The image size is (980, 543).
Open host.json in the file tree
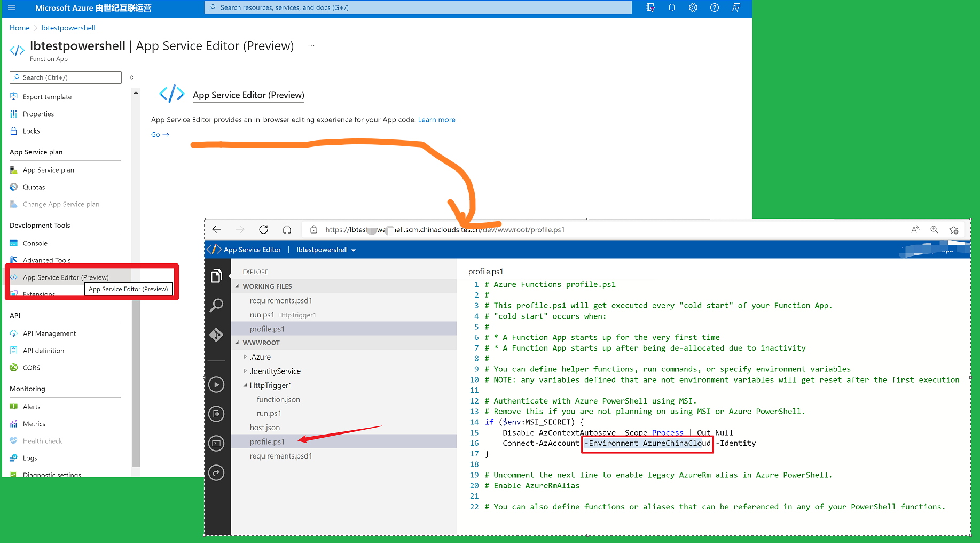pos(265,428)
